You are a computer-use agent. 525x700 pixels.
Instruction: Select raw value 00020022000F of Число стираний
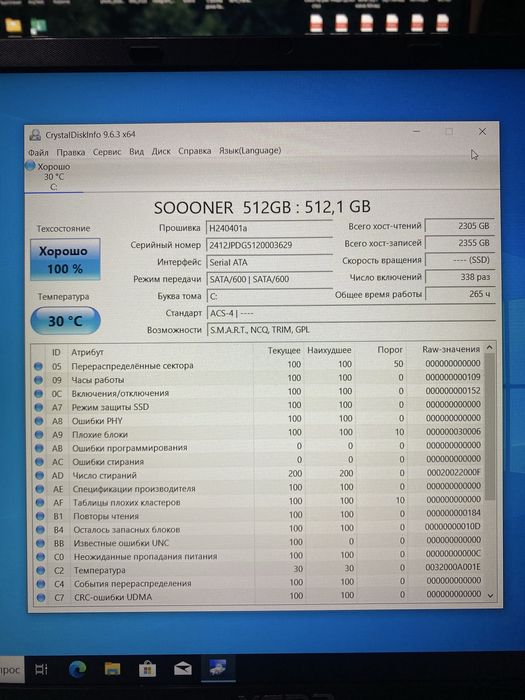point(454,472)
